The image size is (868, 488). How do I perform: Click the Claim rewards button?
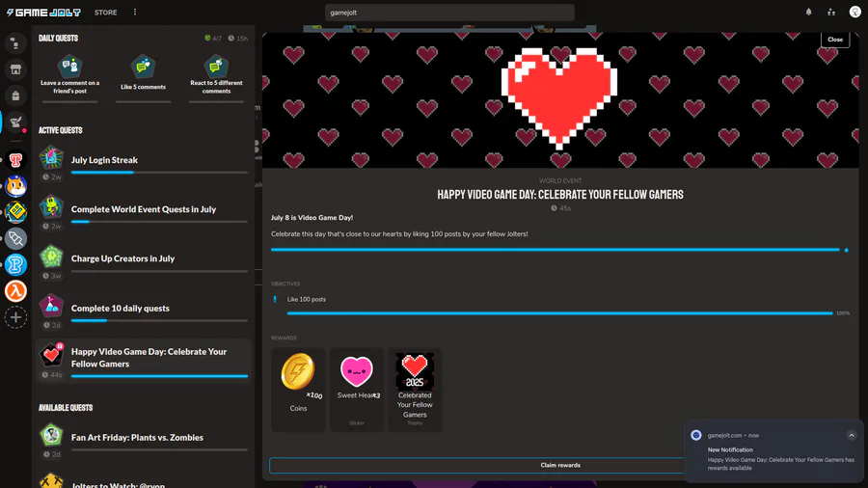click(560, 465)
